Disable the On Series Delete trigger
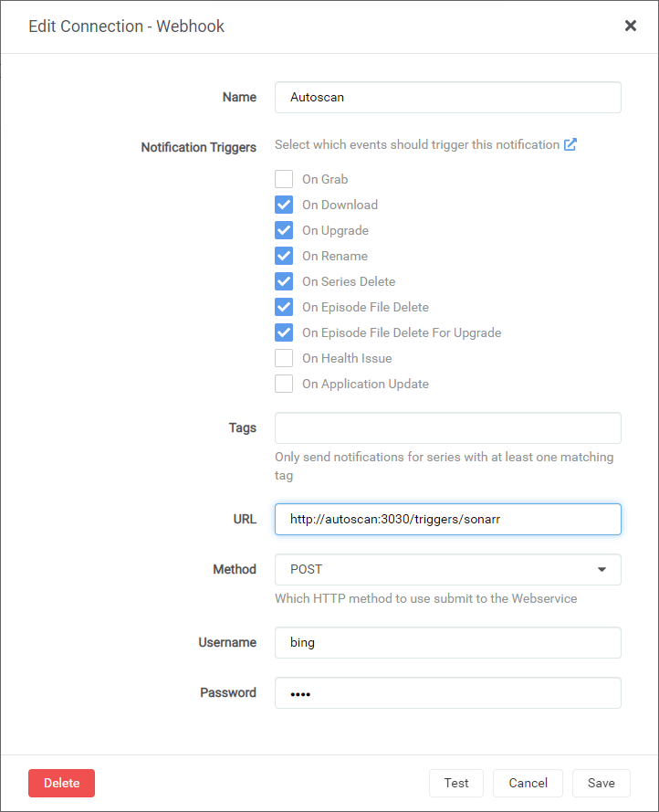This screenshot has height=812, width=659. 284,281
